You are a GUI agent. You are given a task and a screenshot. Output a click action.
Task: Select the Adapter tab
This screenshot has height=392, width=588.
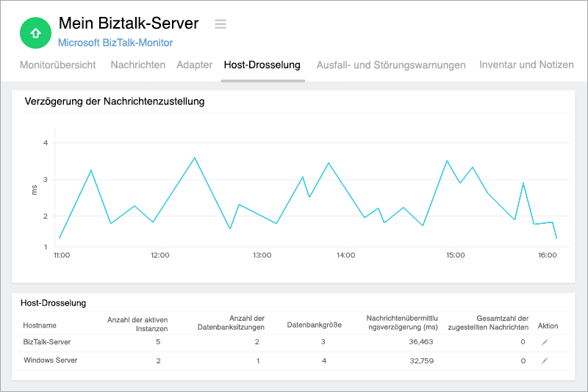click(x=194, y=65)
